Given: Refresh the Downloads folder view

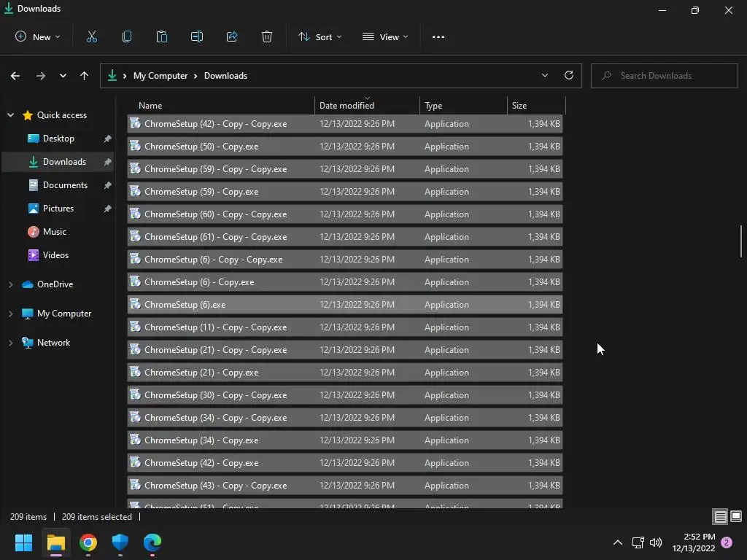Looking at the screenshot, I should click(569, 75).
